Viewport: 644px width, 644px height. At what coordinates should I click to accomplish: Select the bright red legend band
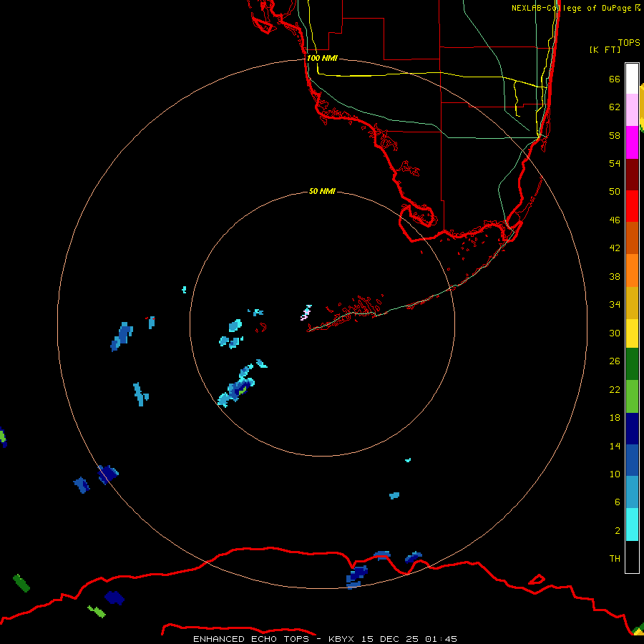tap(632, 206)
